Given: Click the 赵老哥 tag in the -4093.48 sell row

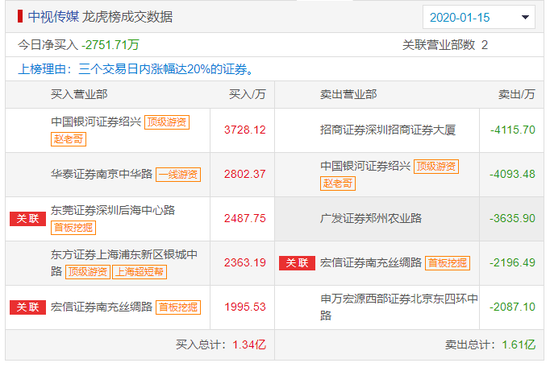Looking at the screenshot, I should 338,184.
